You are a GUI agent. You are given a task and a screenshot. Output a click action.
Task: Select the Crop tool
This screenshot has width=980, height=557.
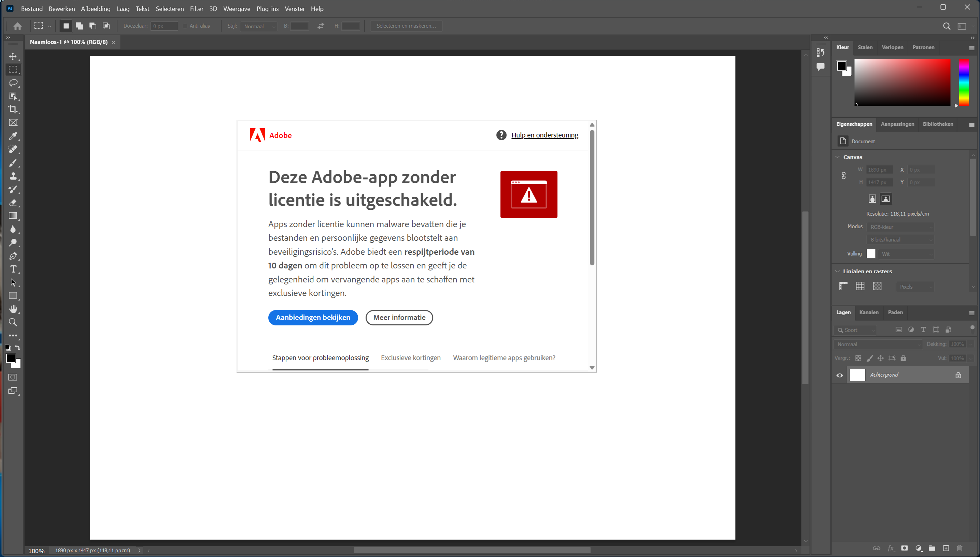pyautogui.click(x=13, y=109)
